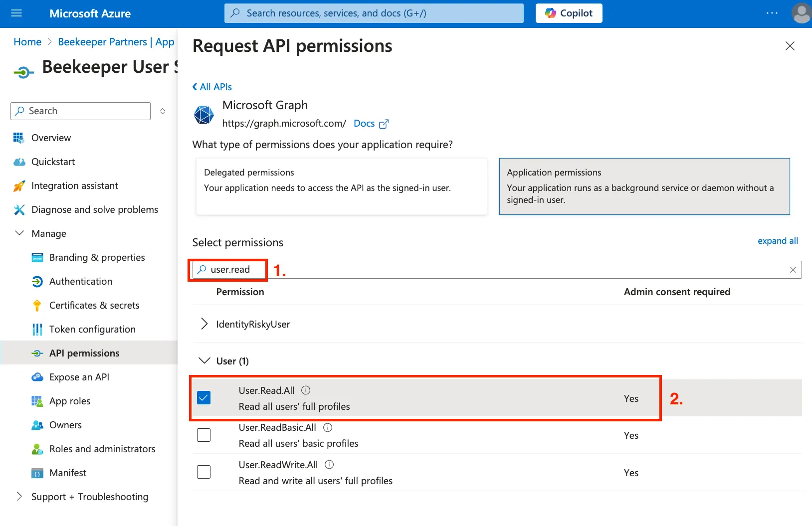Viewport: 812px width, 526px height.
Task: Select Delegated permissions type
Action: 341,186
